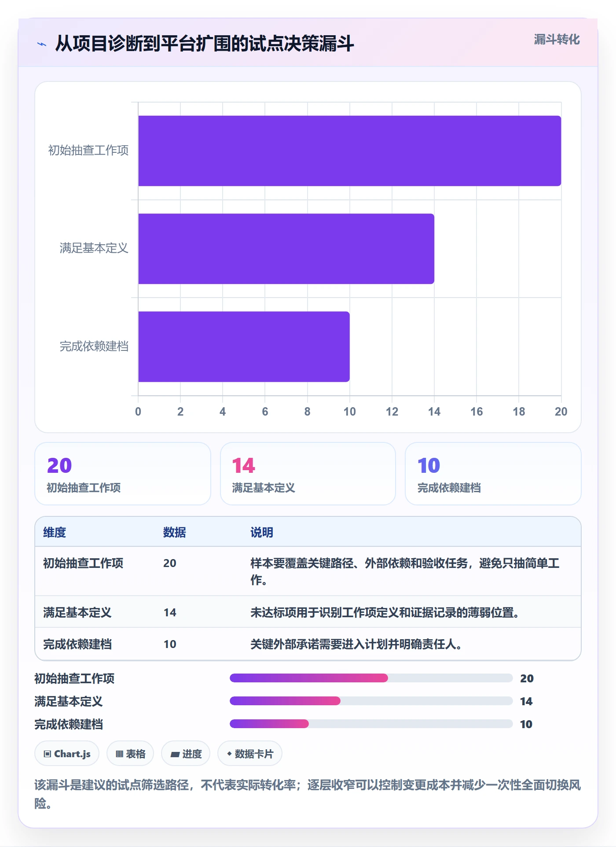The width and height of the screenshot is (616, 847).
Task: Click the chart axis label 初始抽查工作项
Action: [88, 151]
